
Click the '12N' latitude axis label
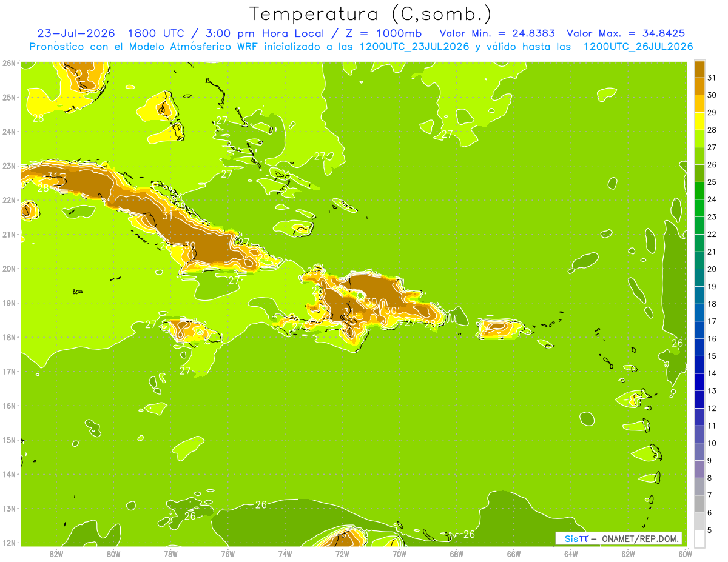pos(8,543)
